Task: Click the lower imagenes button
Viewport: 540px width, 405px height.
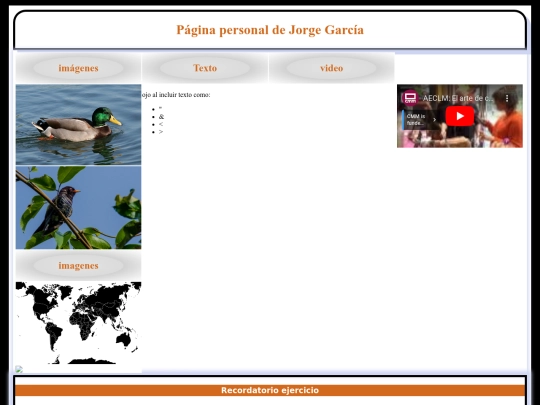Action: click(78, 266)
